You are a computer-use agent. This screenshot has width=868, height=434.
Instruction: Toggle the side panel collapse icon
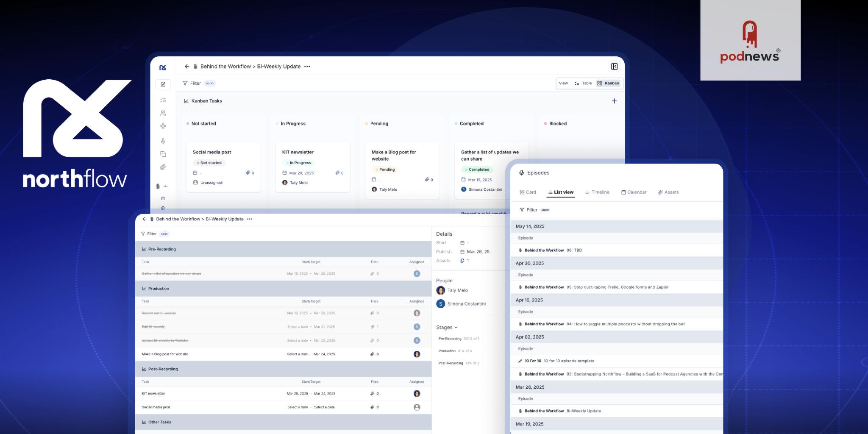point(614,67)
